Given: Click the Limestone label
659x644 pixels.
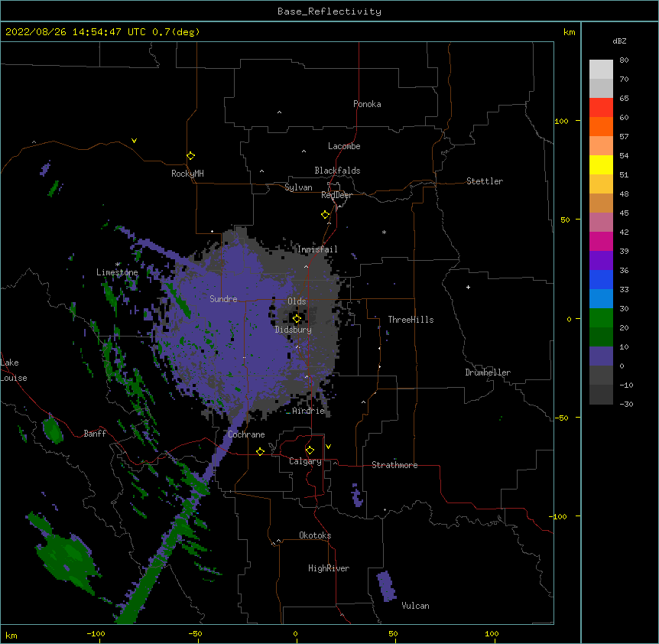Looking at the screenshot, I should tap(117, 272).
